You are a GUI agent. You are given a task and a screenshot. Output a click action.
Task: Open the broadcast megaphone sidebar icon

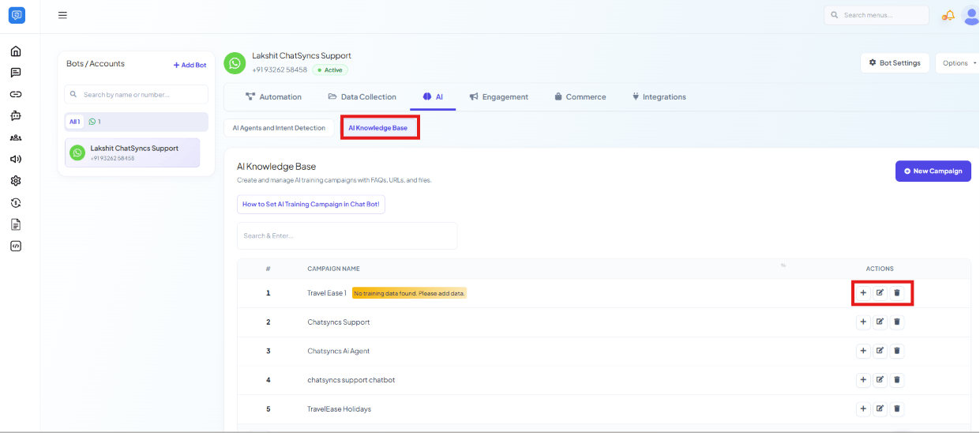tap(16, 159)
